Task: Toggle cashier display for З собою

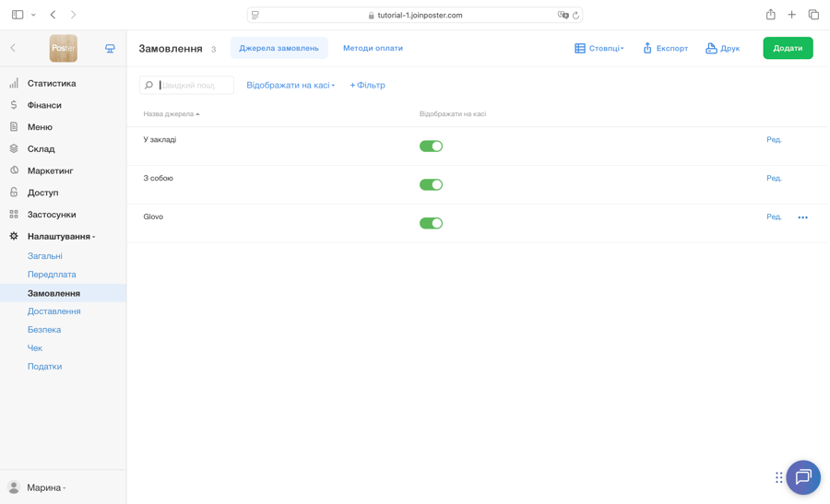Action: 431,184
